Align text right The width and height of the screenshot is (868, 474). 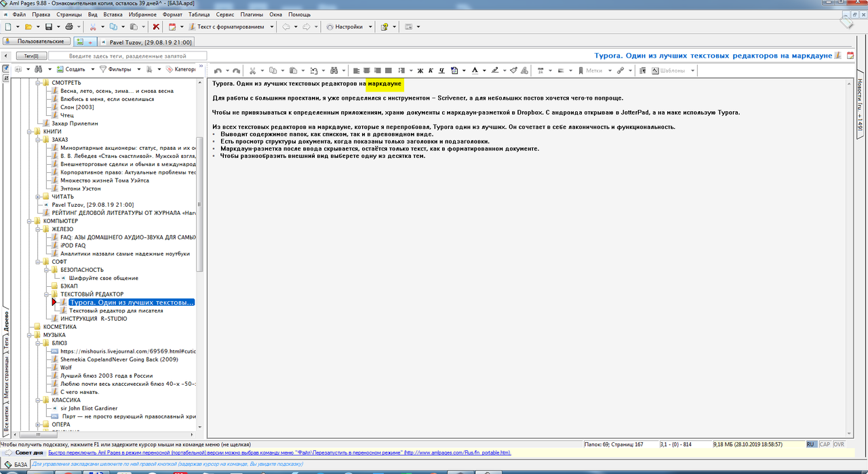click(x=378, y=70)
